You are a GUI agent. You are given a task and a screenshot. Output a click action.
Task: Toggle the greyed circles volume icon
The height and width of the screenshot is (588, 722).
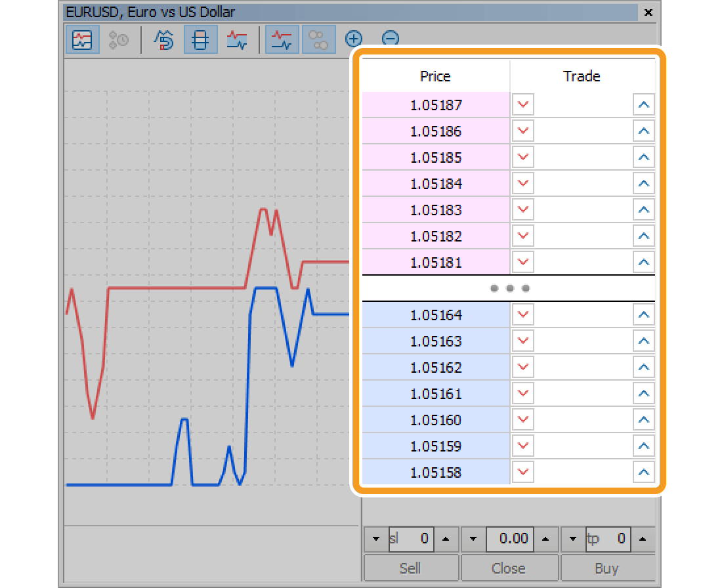319,40
